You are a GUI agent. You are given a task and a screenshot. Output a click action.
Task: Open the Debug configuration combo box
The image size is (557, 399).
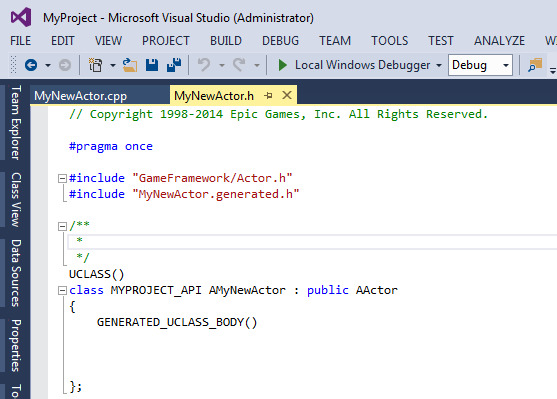(x=480, y=65)
